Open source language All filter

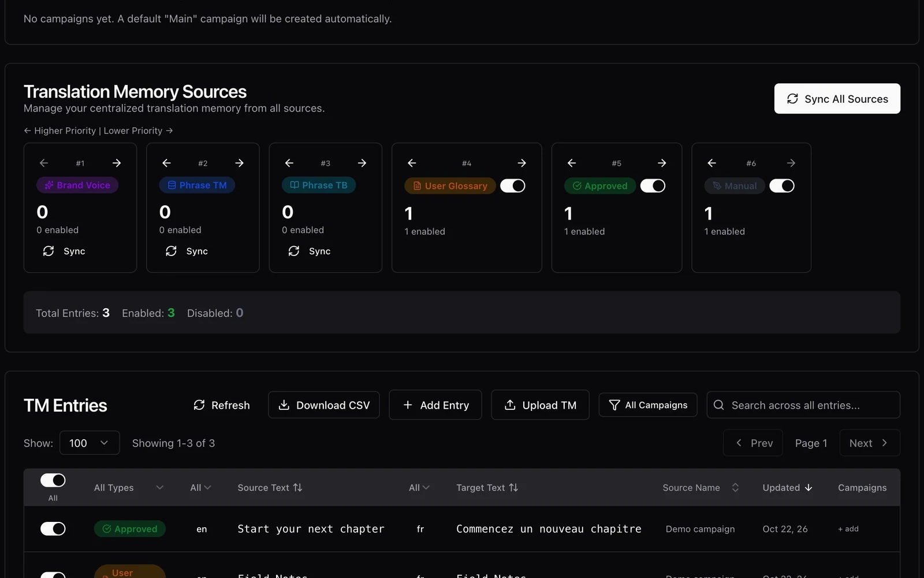coord(200,488)
